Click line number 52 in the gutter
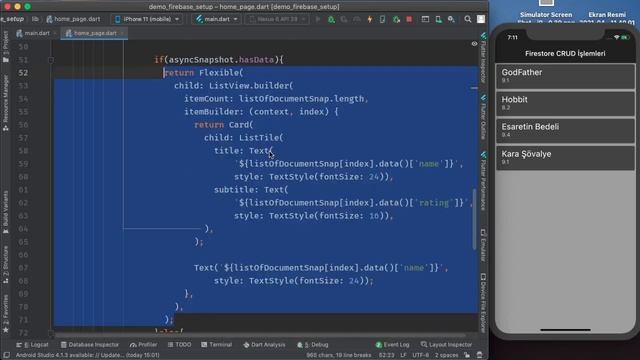 click(23, 73)
